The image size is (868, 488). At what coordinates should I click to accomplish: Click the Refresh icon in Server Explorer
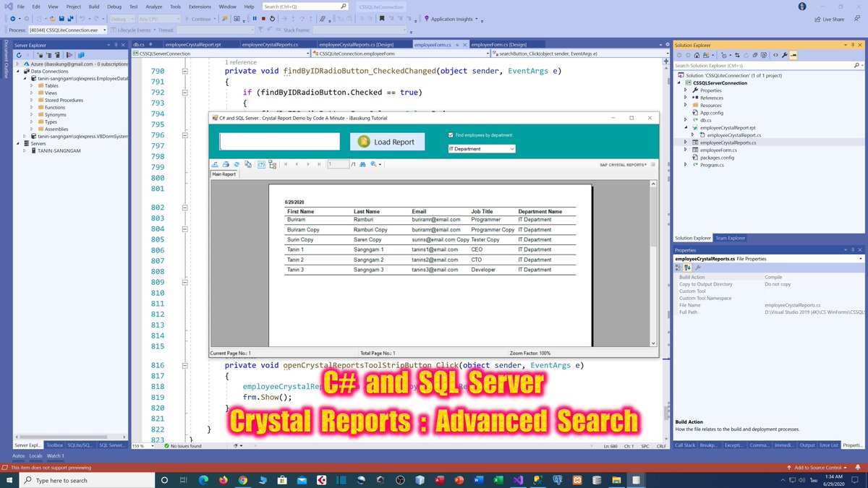tap(20, 54)
